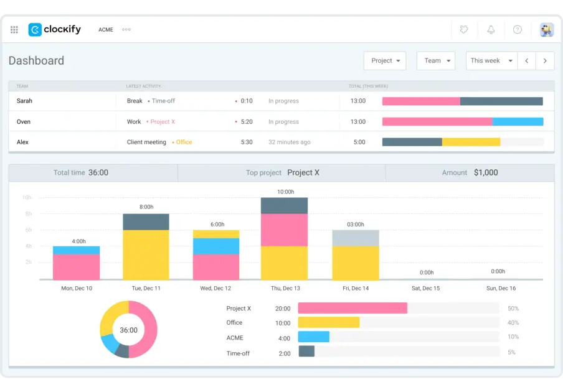Open the Project dropdown
563x392 pixels.
(385, 60)
